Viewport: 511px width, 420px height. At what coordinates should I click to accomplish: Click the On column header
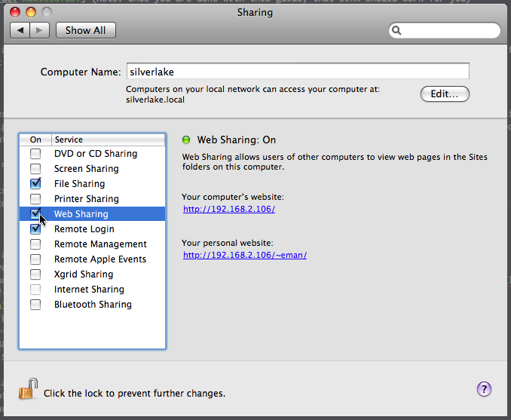click(35, 139)
